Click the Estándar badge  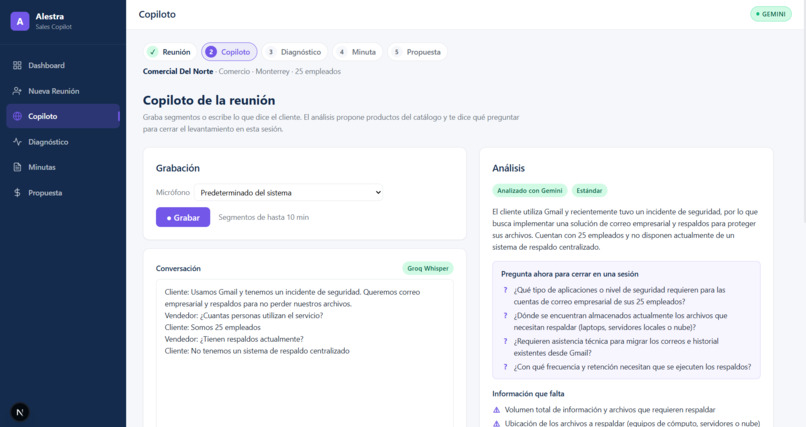[x=589, y=191]
